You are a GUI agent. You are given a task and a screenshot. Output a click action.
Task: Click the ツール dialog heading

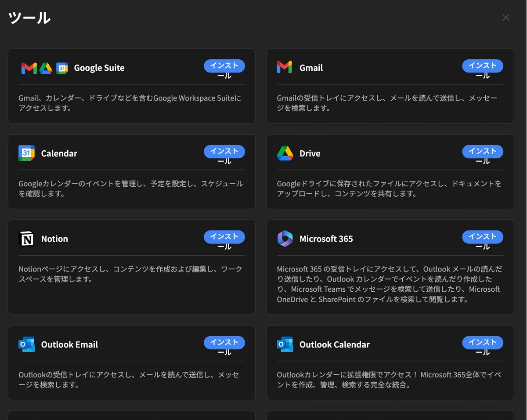[29, 18]
